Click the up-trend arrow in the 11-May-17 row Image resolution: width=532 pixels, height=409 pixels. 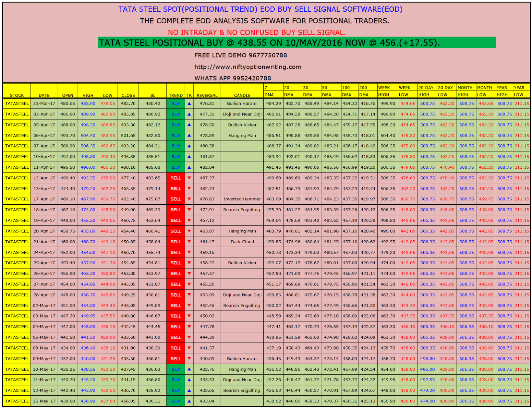click(189, 380)
